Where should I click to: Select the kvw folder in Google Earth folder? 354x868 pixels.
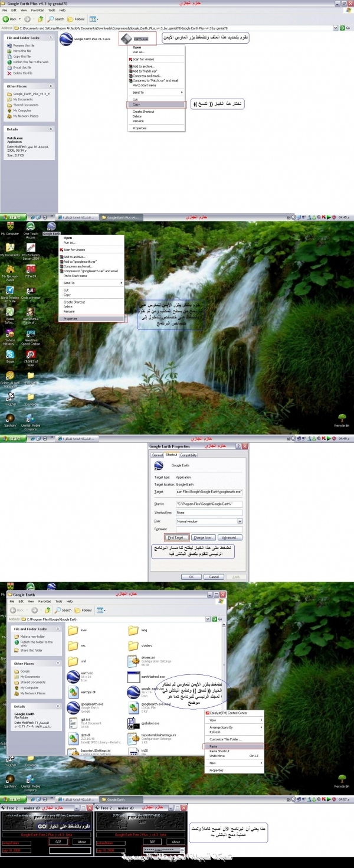coord(73,631)
